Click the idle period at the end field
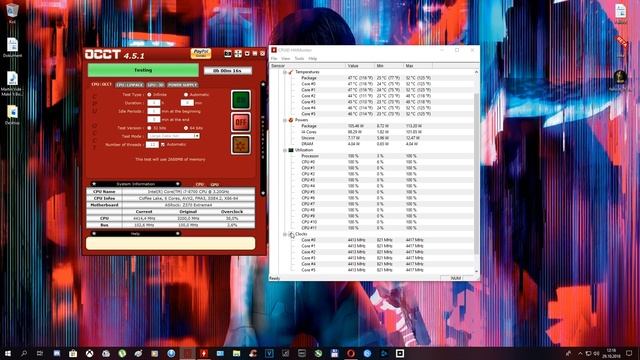 153,120
